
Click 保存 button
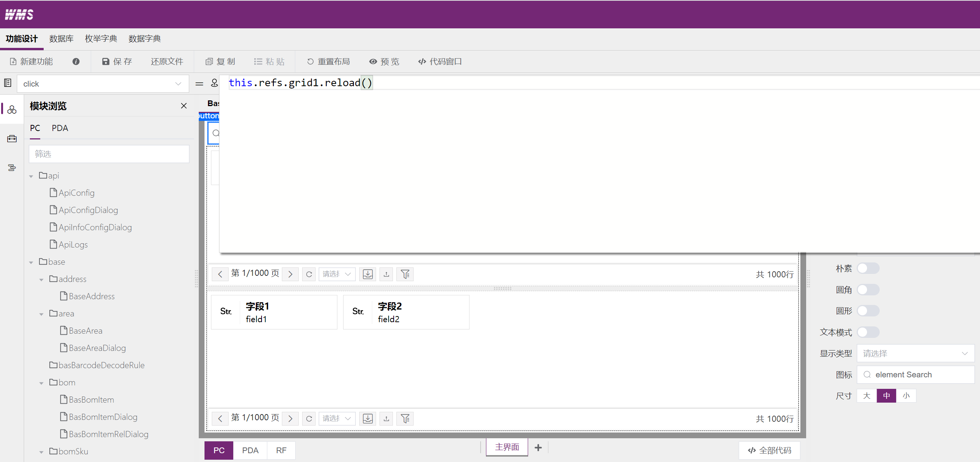click(x=117, y=61)
